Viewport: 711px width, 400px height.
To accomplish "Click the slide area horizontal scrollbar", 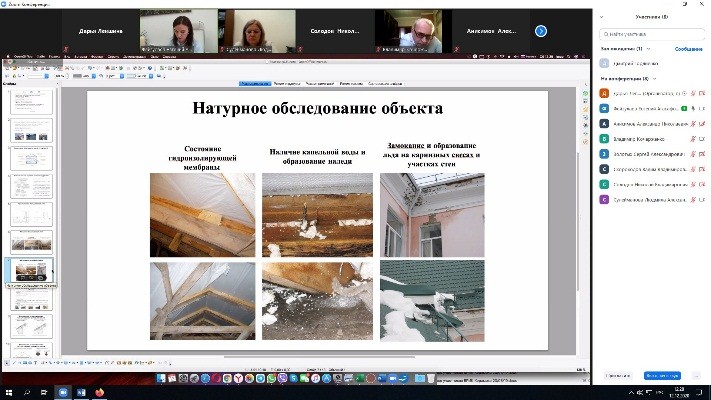I will pos(319,357).
